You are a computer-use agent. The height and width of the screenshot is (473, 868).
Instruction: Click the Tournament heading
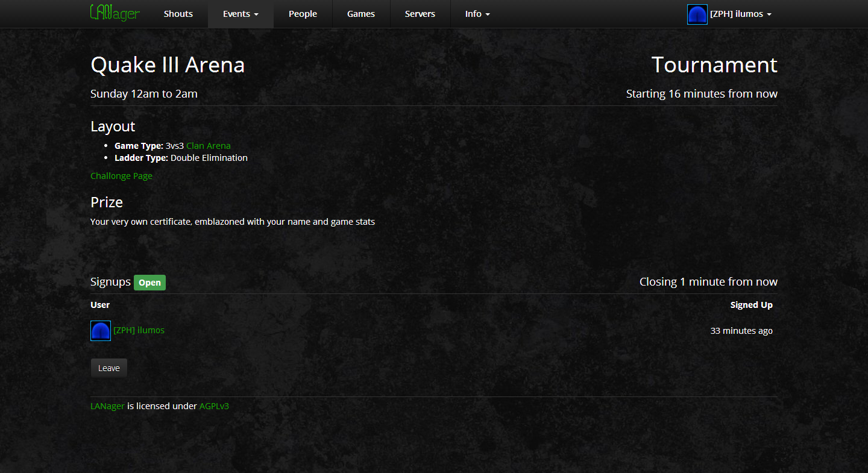pos(714,65)
